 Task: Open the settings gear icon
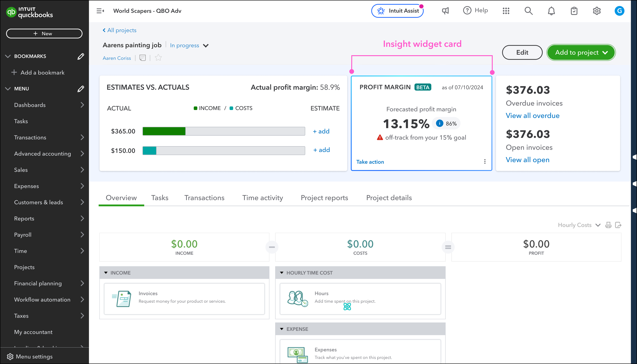tap(597, 11)
